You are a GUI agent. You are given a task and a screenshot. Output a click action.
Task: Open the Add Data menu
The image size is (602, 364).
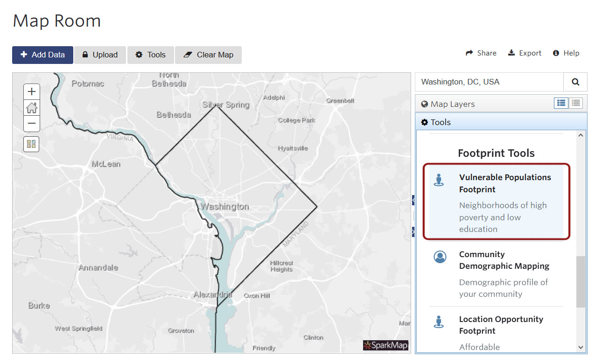pyautogui.click(x=42, y=55)
